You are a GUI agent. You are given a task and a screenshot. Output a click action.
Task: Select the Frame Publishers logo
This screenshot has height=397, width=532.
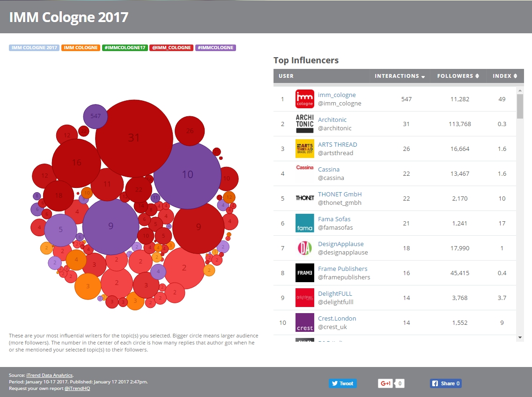(x=304, y=272)
